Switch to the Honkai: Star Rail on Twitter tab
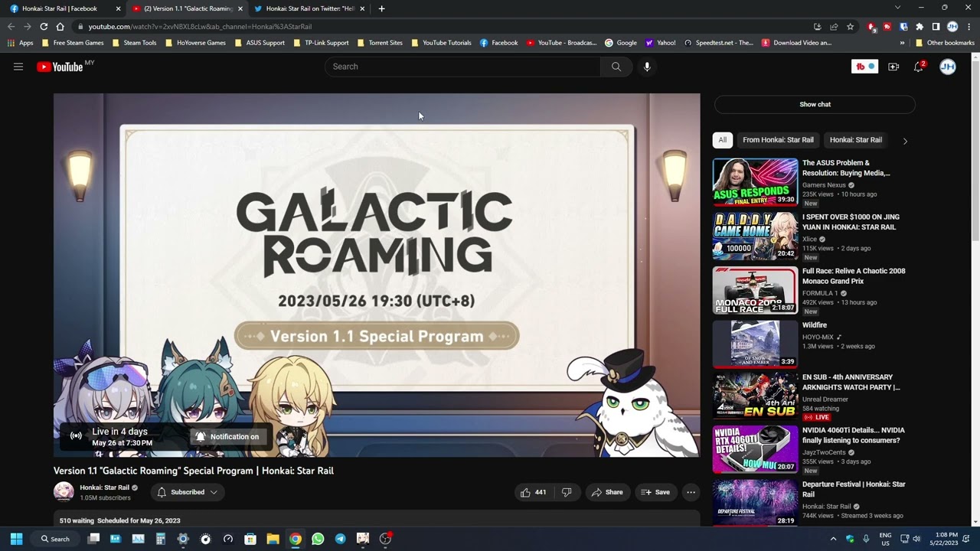 point(310,8)
